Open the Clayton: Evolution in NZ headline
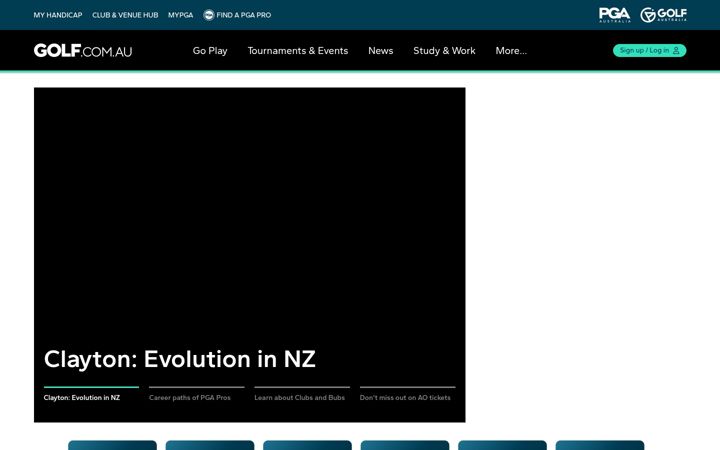This screenshot has width=720, height=450. point(180,359)
